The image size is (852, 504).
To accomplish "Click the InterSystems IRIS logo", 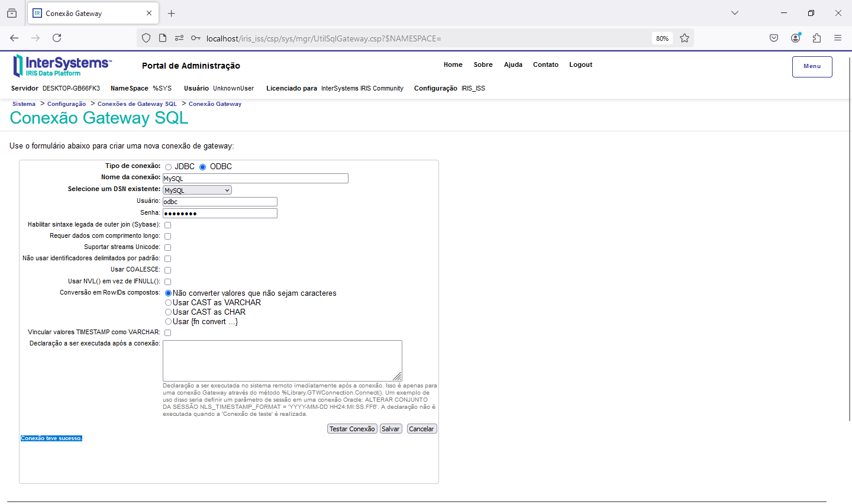I will [62, 66].
